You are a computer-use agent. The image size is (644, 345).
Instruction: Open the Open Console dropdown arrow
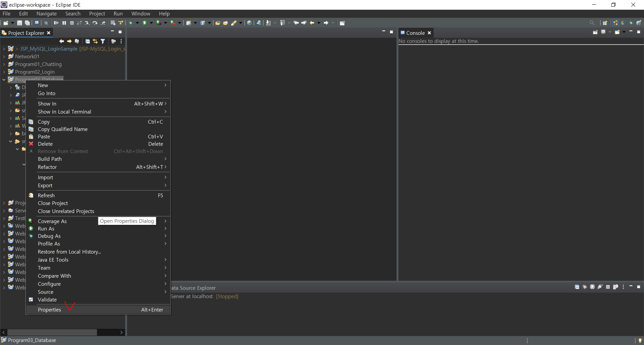tap(624, 32)
